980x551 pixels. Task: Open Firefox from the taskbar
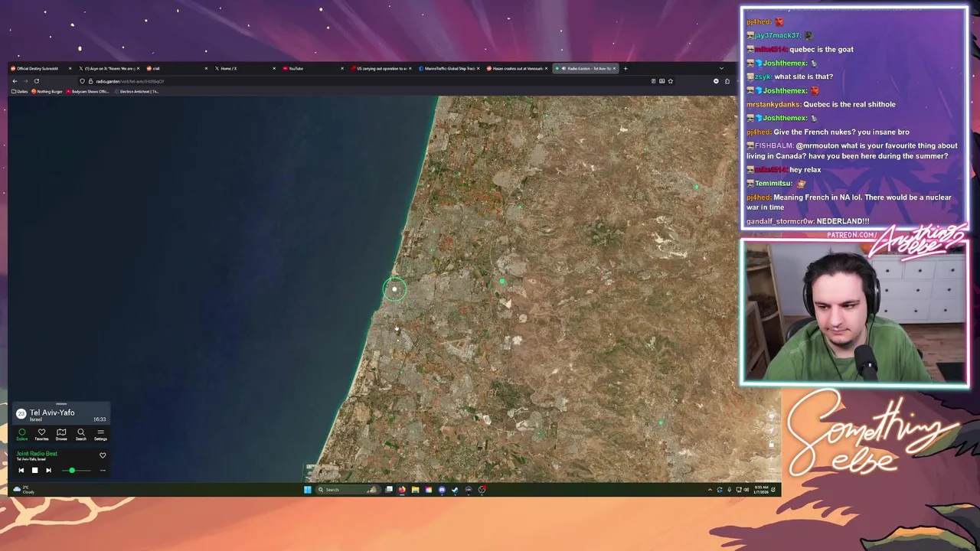click(x=402, y=490)
